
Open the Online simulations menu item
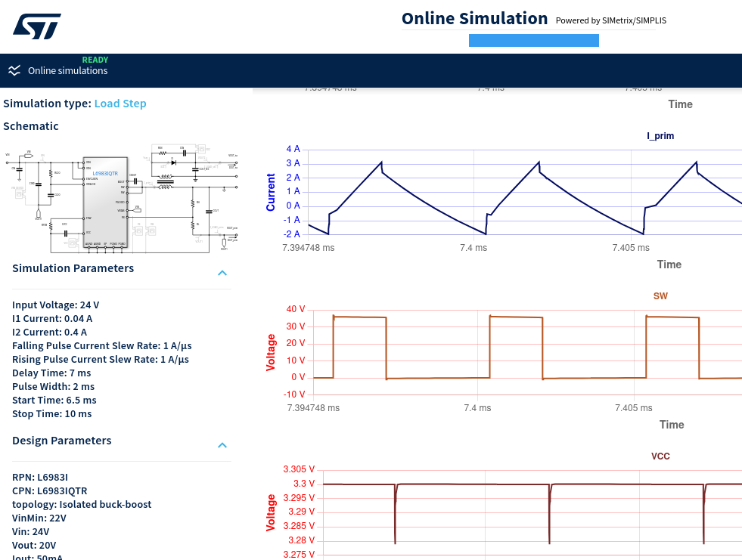(67, 71)
